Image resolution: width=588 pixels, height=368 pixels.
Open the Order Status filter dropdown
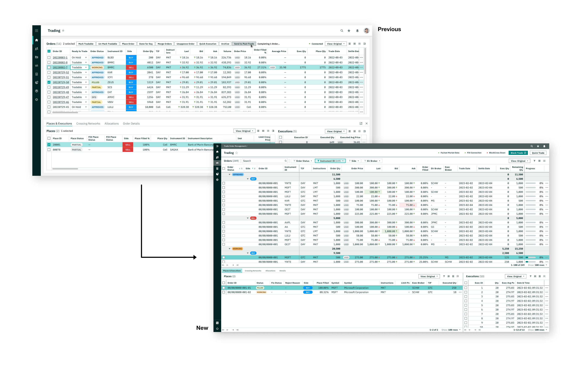coord(302,161)
